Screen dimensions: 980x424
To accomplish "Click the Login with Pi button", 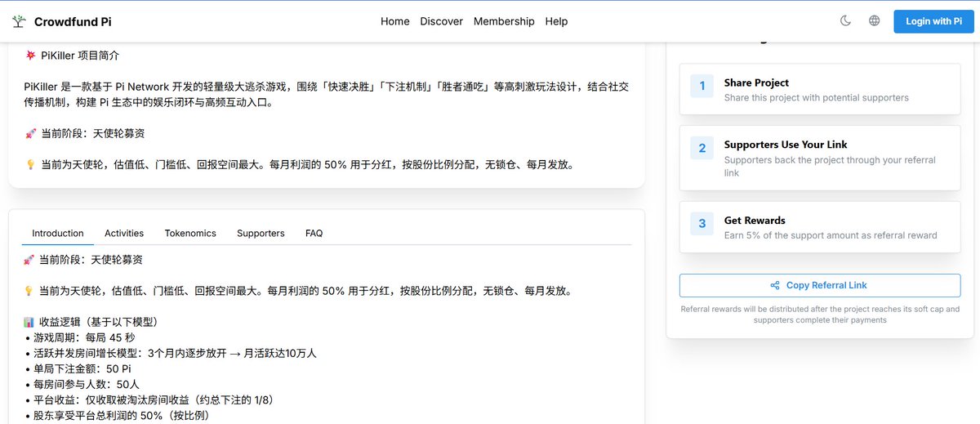I will (933, 21).
